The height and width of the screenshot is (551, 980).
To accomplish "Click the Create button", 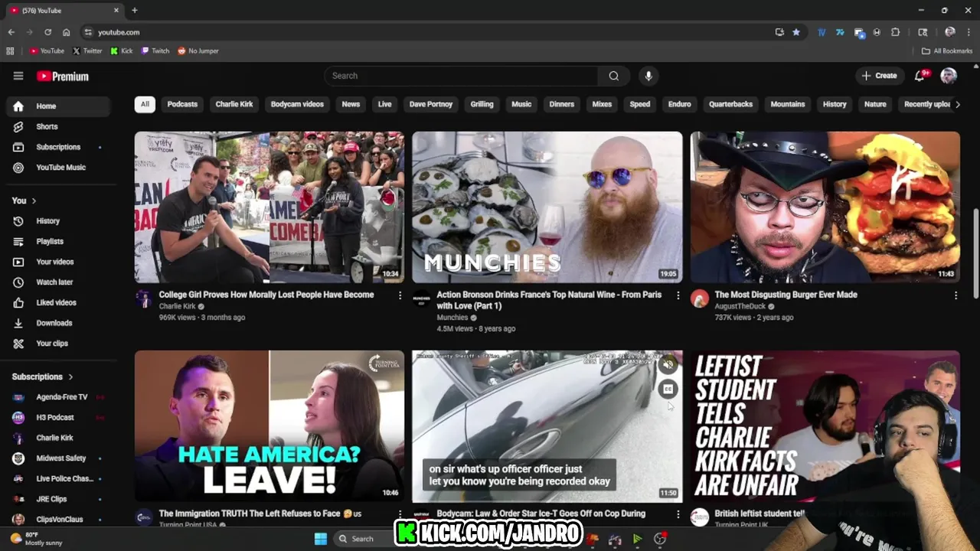I will coord(879,76).
